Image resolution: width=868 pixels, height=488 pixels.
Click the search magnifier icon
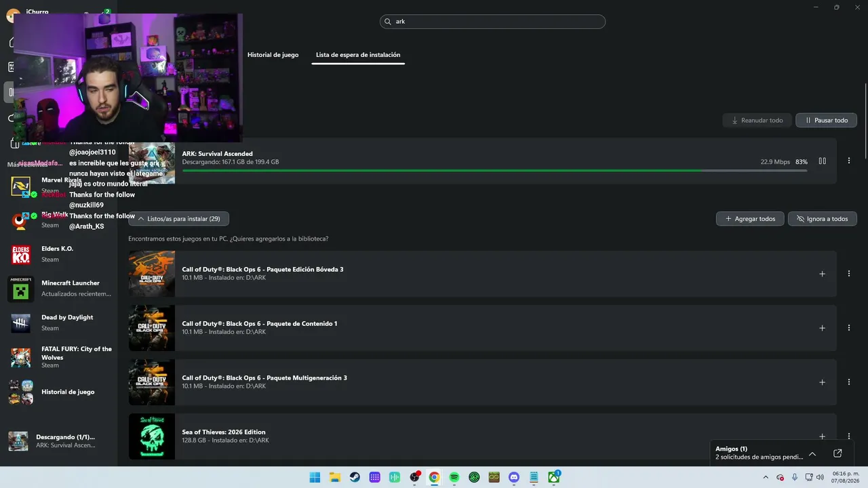(388, 22)
